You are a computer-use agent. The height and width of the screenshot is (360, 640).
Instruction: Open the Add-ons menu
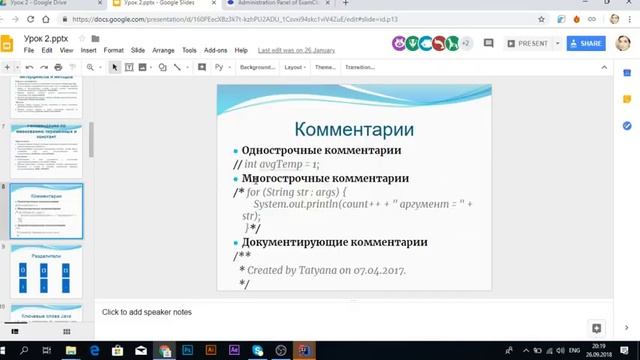216,50
